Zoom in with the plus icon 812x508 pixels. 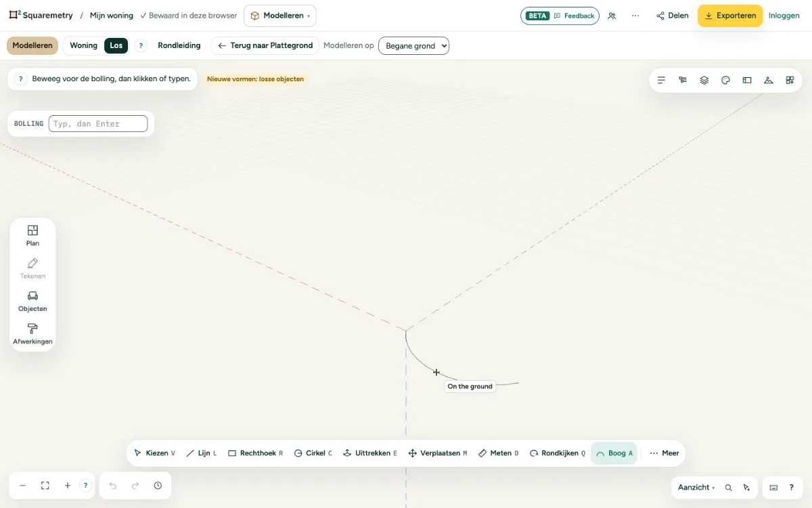[x=68, y=486]
